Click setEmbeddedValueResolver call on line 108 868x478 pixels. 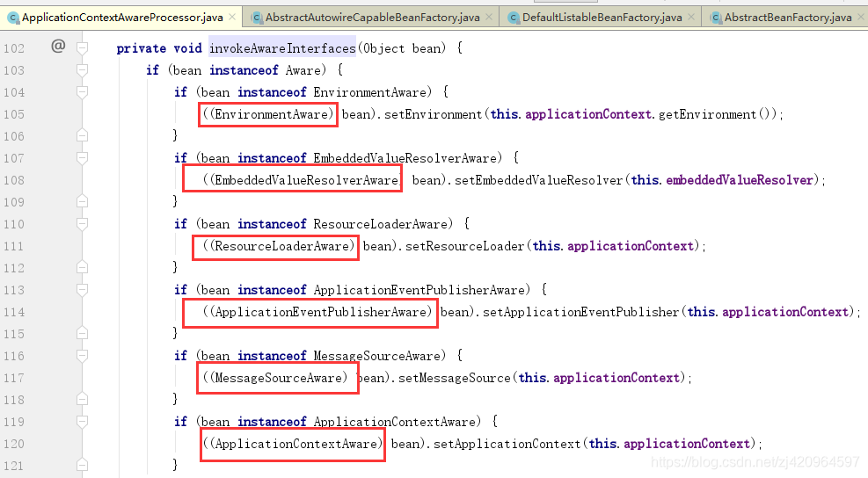coord(538,180)
